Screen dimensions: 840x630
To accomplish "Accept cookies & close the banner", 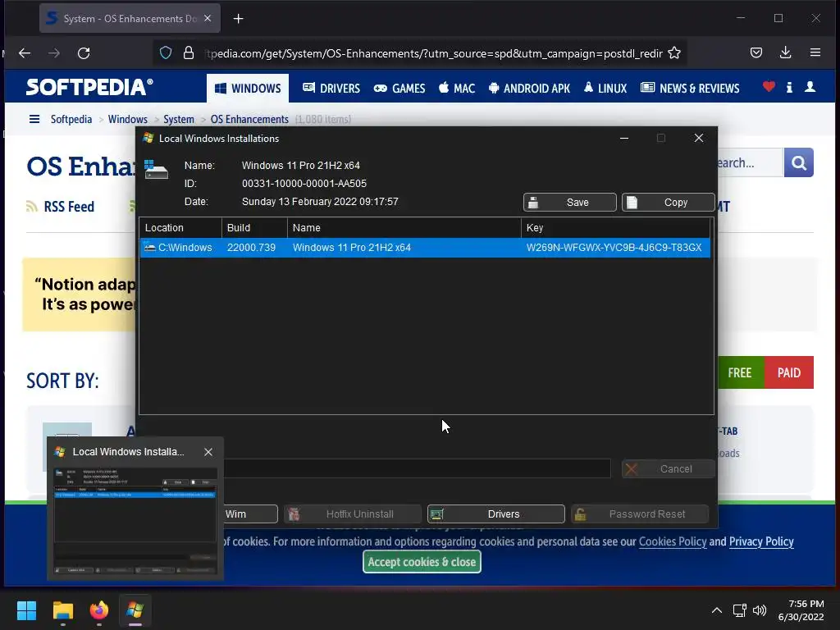I will pyautogui.click(x=422, y=562).
